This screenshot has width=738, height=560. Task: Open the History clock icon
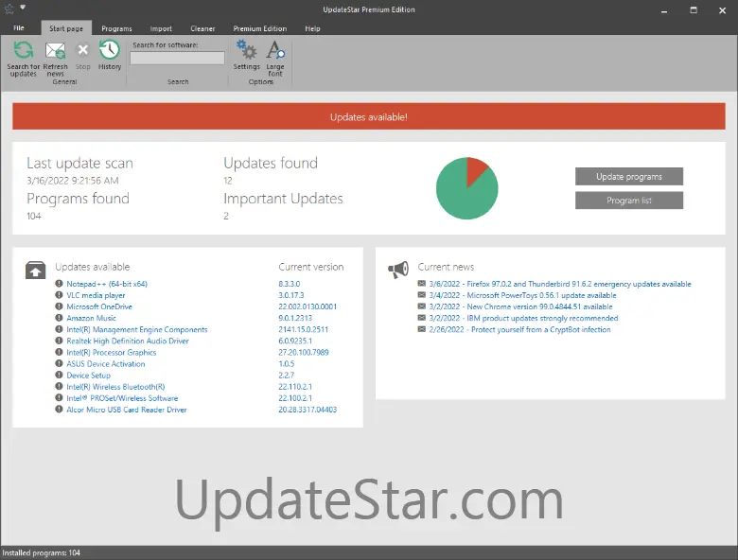(110, 51)
